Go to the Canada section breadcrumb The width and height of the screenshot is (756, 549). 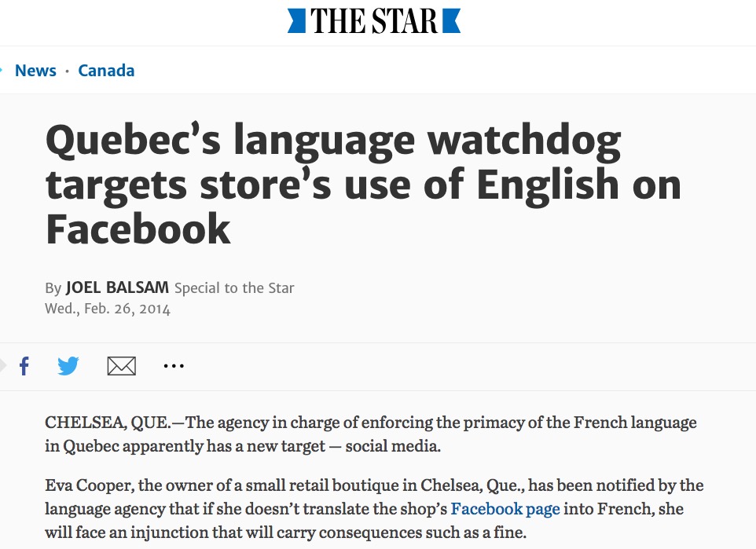pos(106,71)
